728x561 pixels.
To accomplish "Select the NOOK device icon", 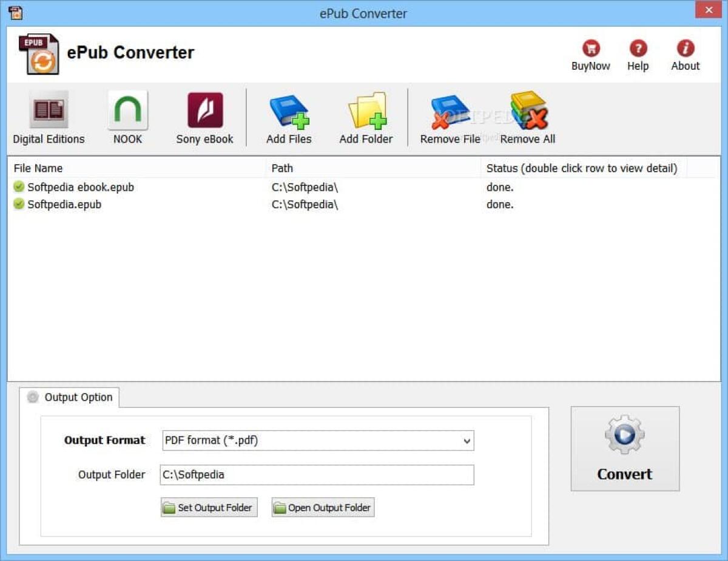I will 127,112.
